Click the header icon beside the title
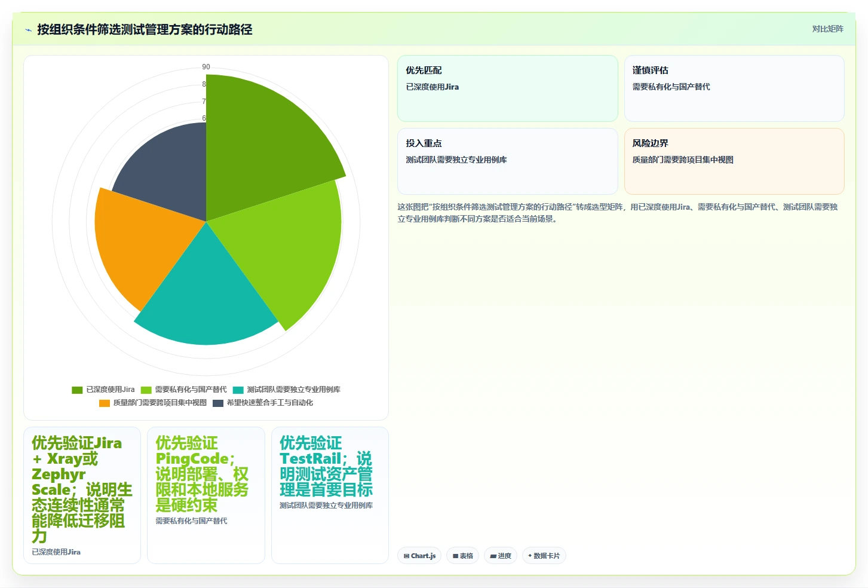This screenshot has height=588, width=868. coord(28,30)
